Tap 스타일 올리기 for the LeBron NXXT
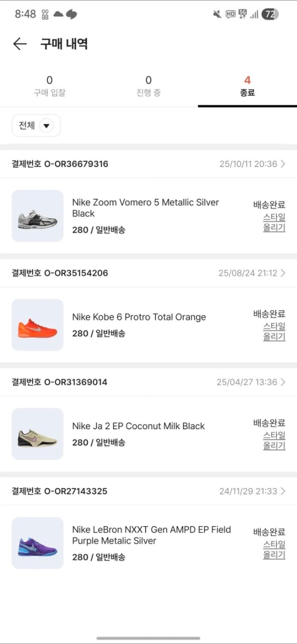 click(x=273, y=550)
